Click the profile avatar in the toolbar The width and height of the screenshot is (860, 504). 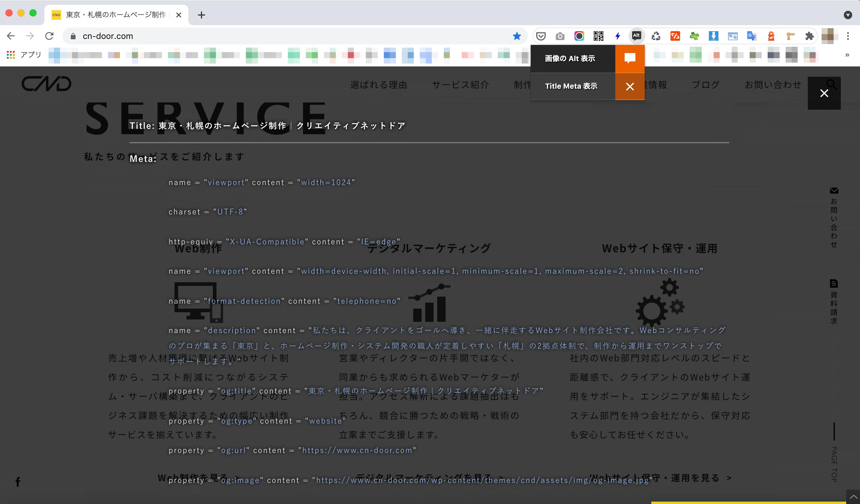(x=829, y=36)
